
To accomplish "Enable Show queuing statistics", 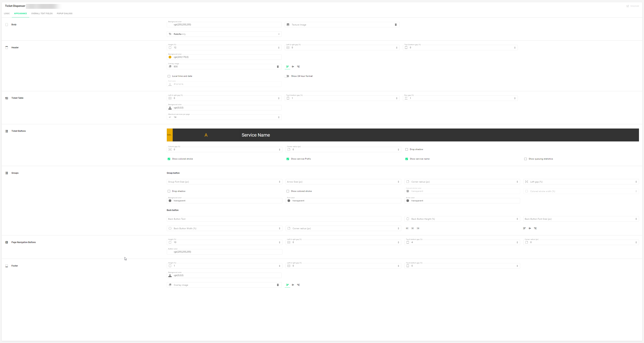I will [x=526, y=159].
